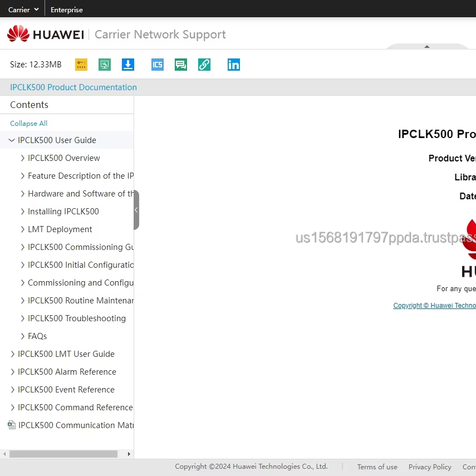Open Terms of use footer link

tap(377, 467)
